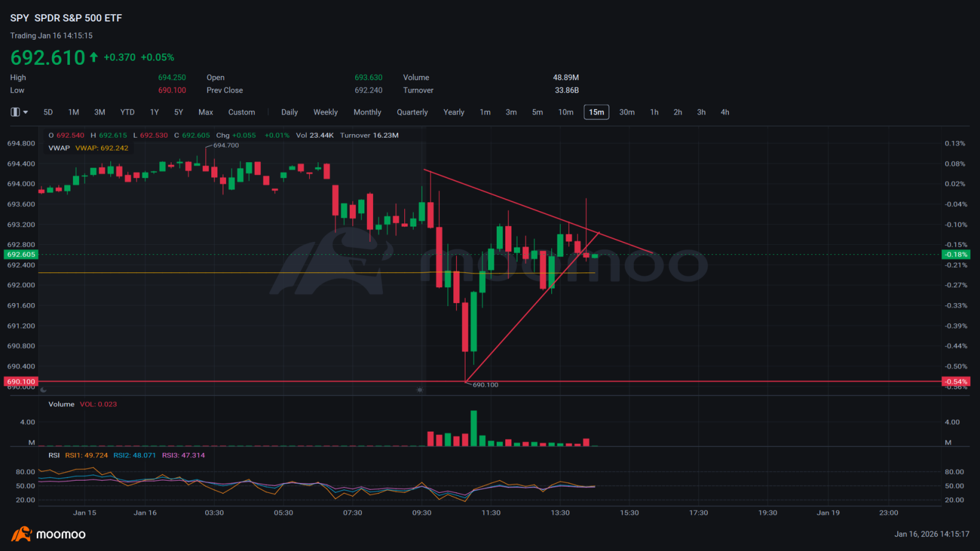980x551 pixels.
Task: Switch to the 4h interval
Action: (x=725, y=112)
